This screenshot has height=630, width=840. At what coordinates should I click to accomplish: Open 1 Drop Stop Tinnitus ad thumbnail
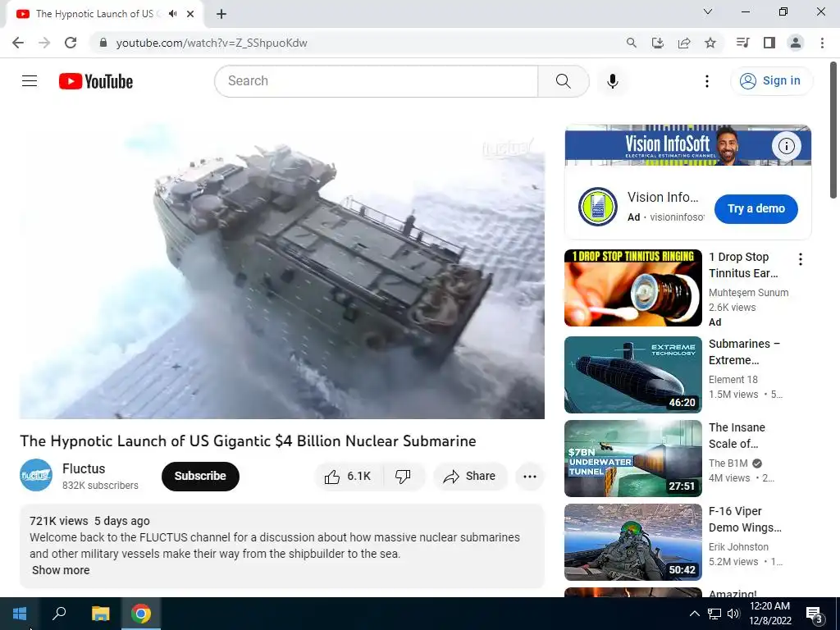(x=632, y=288)
